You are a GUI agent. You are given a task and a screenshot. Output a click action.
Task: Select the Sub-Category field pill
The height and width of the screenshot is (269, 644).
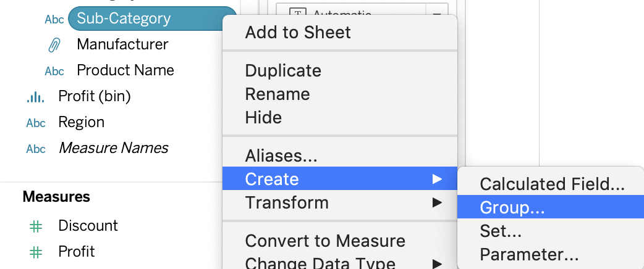pyautogui.click(x=152, y=19)
